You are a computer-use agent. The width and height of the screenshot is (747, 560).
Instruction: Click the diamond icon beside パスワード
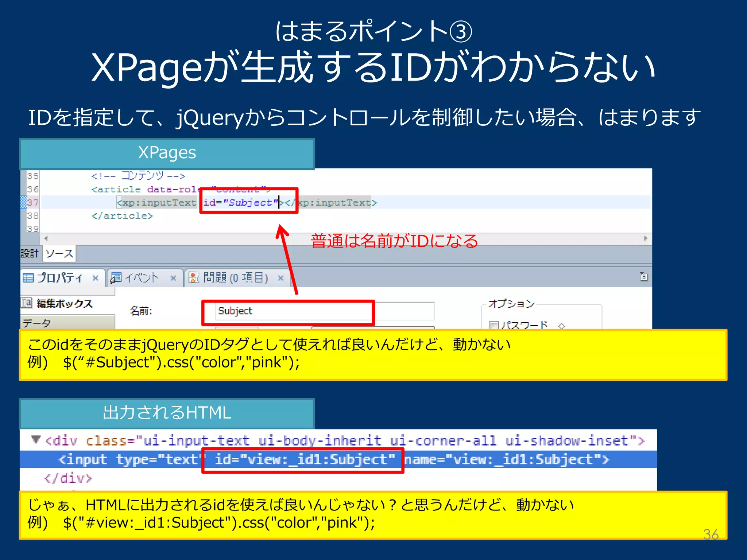point(561,326)
